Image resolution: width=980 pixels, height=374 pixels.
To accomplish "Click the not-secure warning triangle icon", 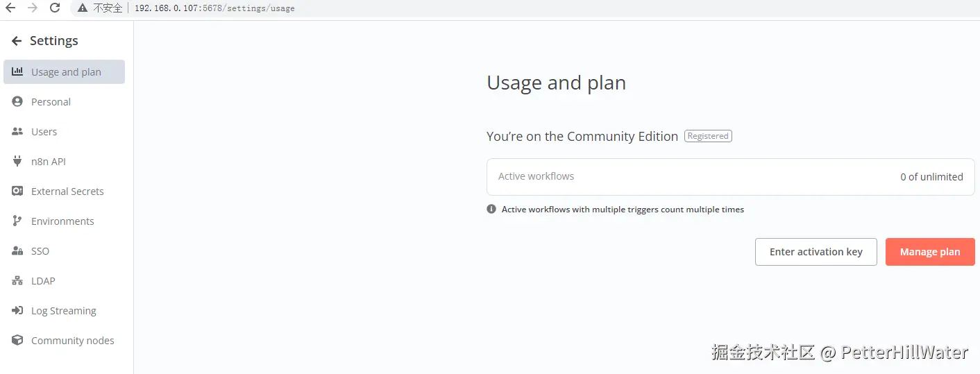I will tap(83, 8).
